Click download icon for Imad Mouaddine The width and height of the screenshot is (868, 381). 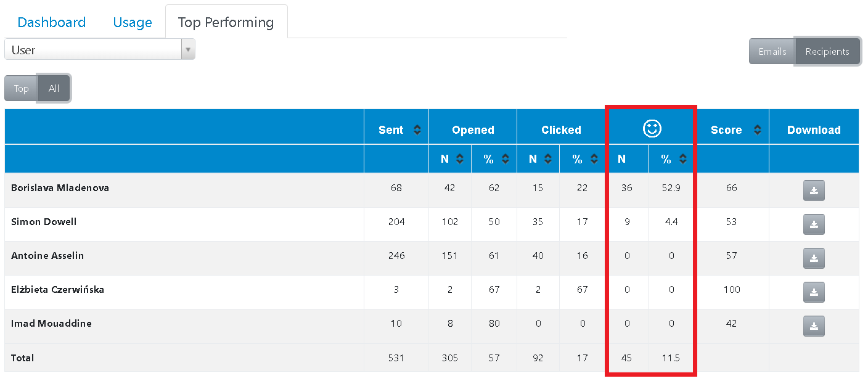814,326
